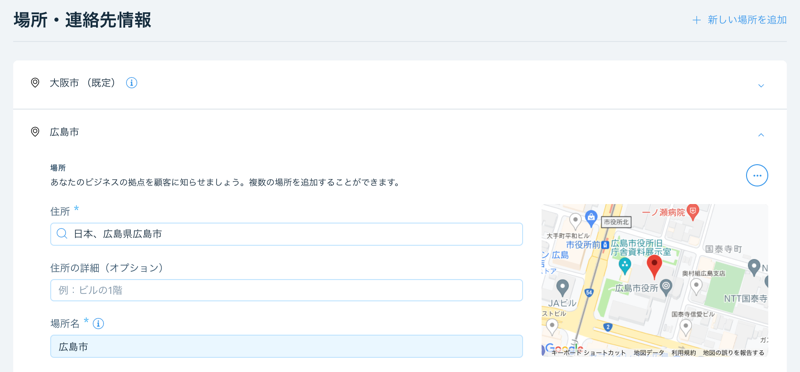Click 地図データ text on map footer
800x372 pixels.
click(649, 353)
